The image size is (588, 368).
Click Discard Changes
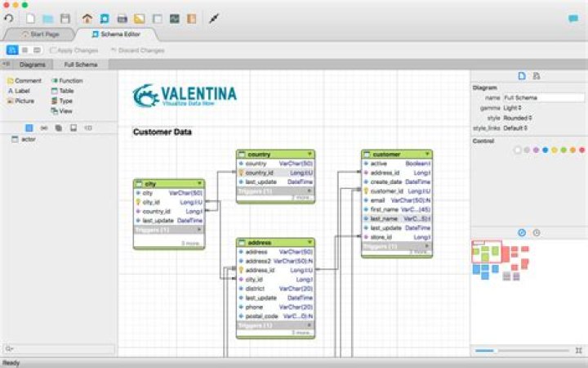point(138,51)
